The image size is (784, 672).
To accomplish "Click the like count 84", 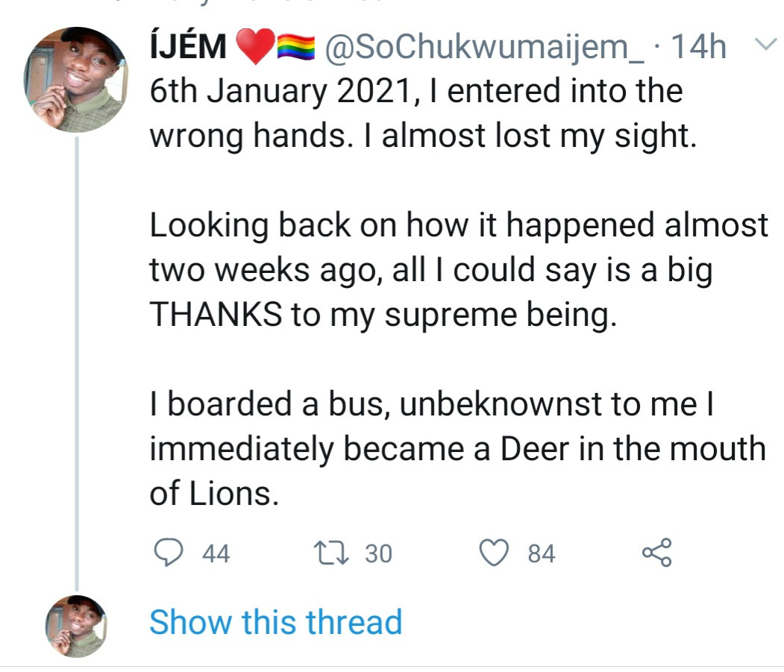I will (542, 554).
